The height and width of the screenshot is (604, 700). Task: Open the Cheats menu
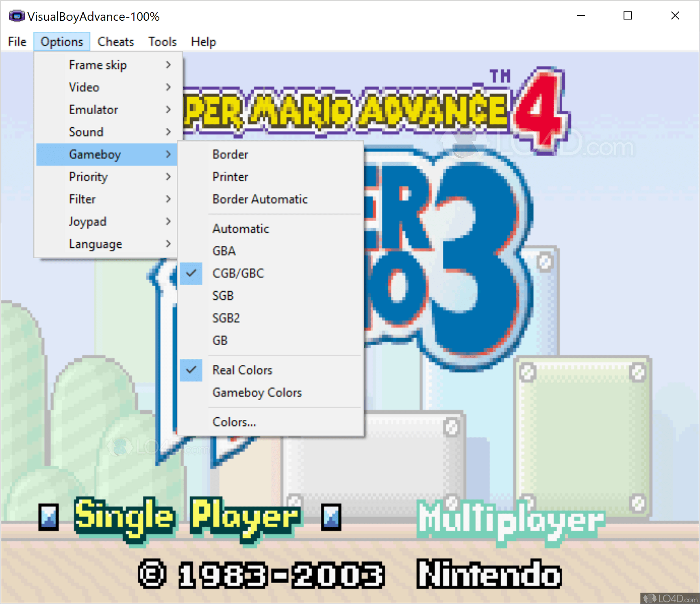pyautogui.click(x=115, y=41)
